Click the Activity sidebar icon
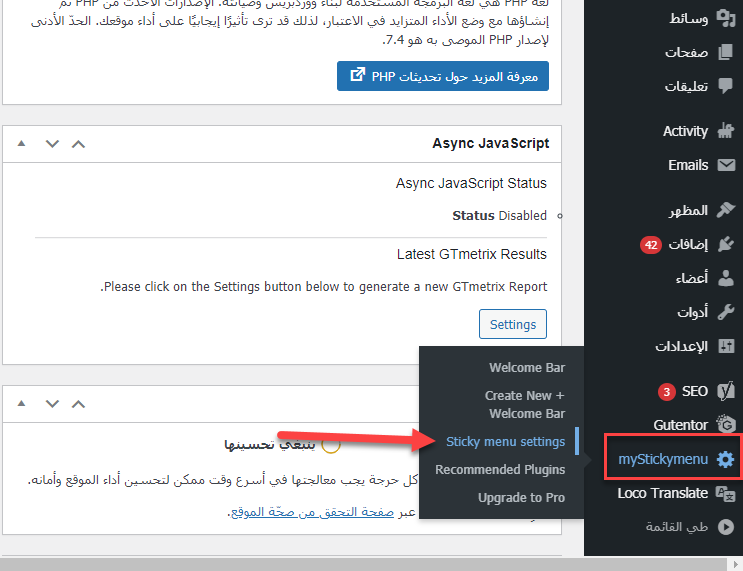 click(725, 131)
